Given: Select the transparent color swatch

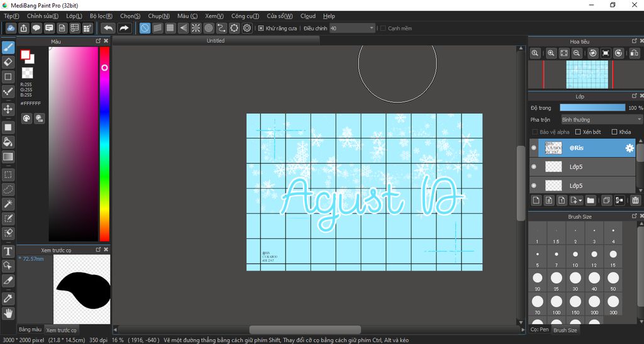Looking at the screenshot, I should [x=28, y=73].
